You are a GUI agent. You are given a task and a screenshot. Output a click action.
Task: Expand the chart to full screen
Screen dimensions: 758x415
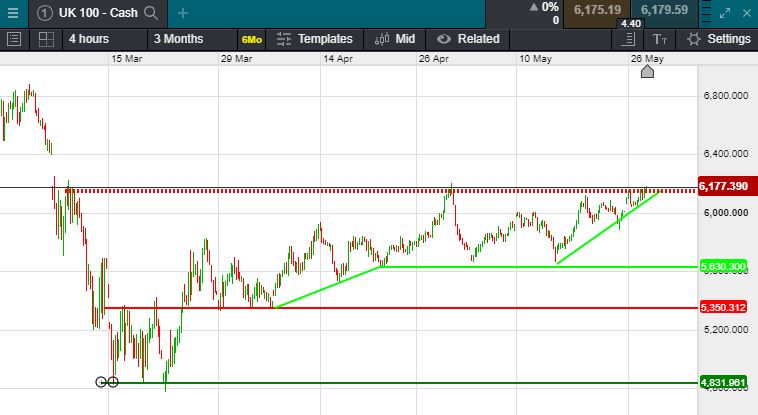point(725,14)
